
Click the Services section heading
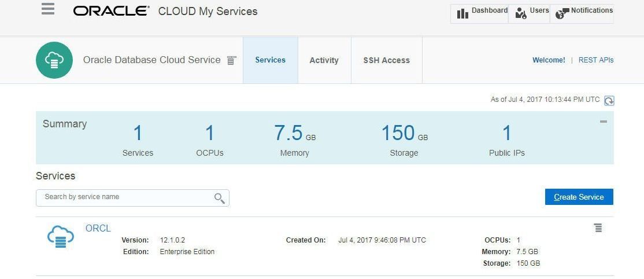point(55,176)
